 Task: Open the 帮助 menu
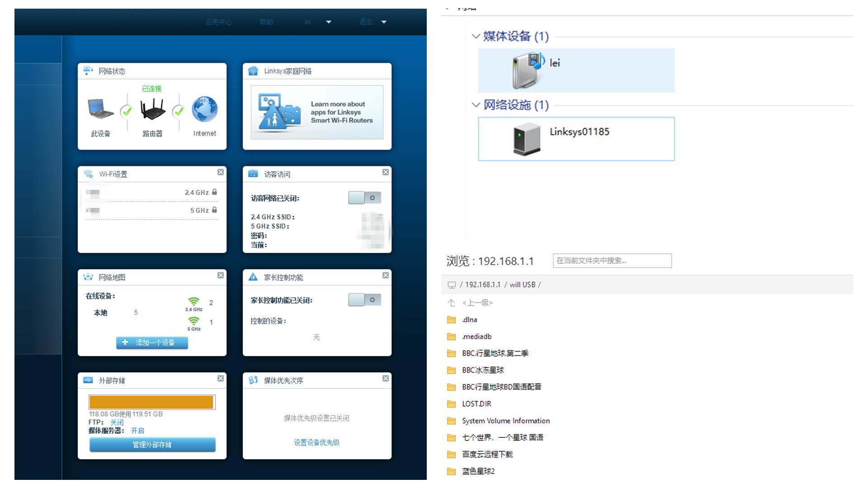(x=267, y=21)
